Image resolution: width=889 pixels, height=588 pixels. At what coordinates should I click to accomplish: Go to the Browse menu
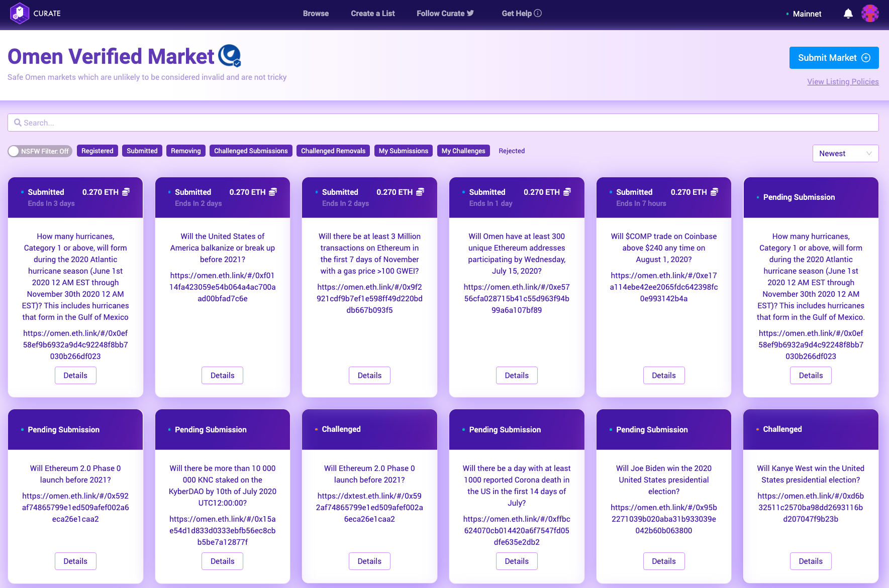[x=316, y=14]
